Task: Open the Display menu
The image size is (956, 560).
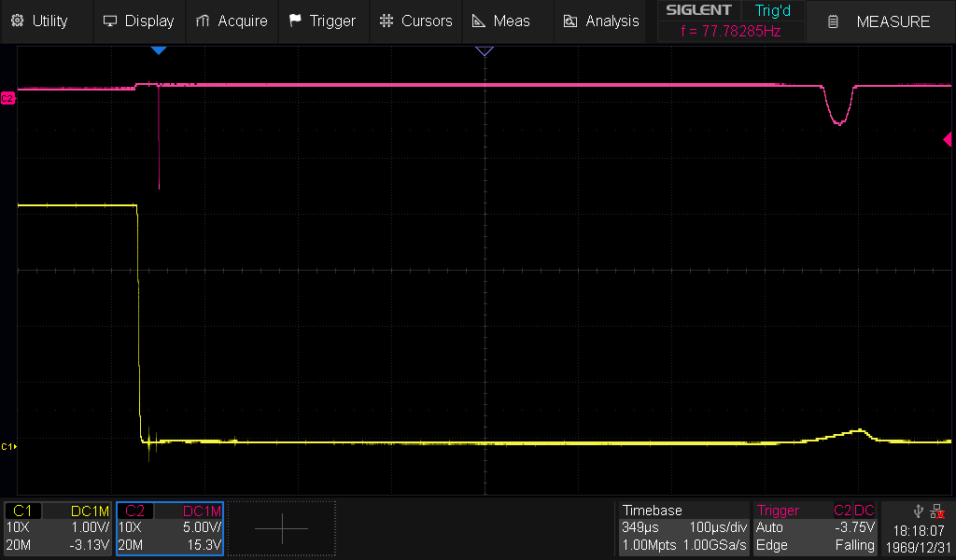Action: (138, 21)
